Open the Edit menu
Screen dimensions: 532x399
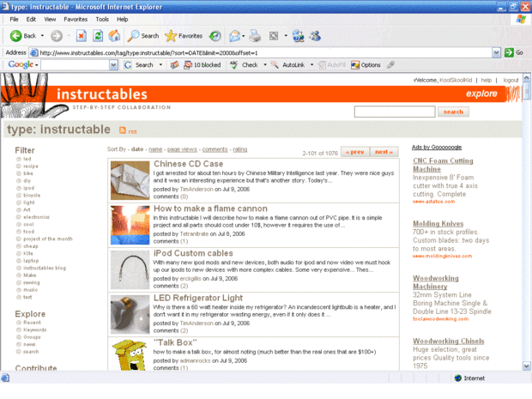pos(31,20)
